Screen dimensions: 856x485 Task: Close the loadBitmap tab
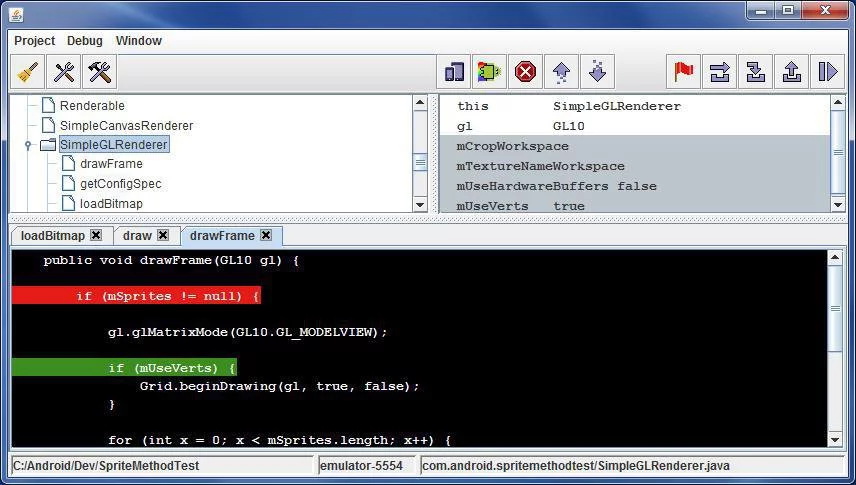[96, 235]
